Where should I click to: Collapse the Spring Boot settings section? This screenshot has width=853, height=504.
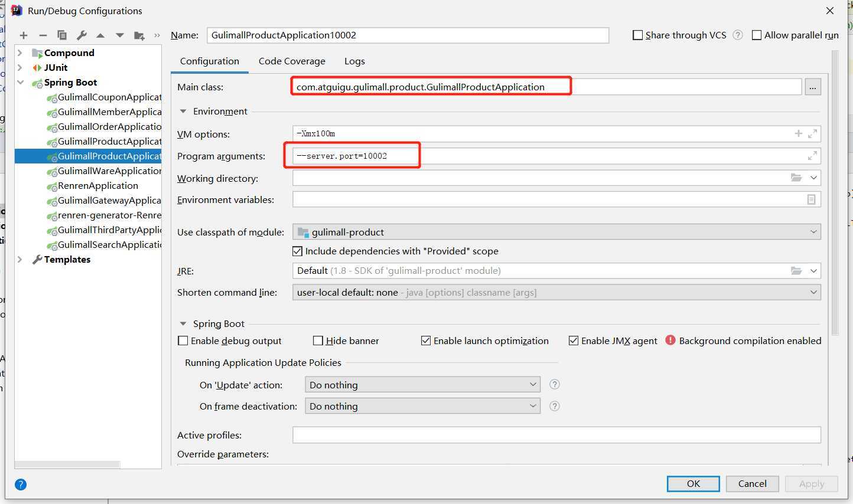point(183,323)
